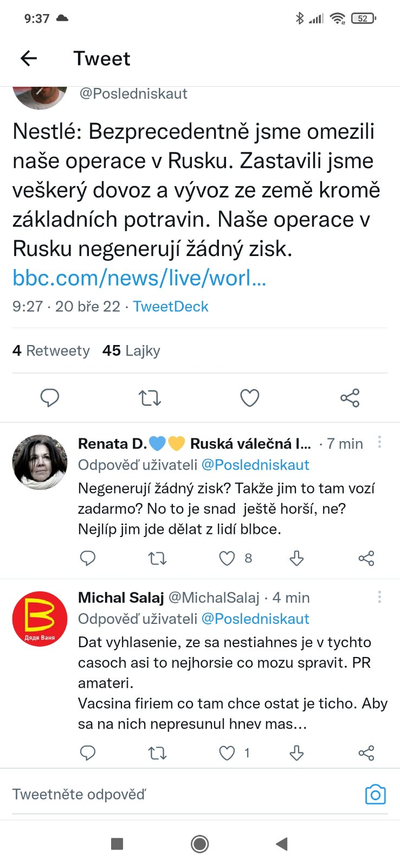Viewport: 400px width, 868px height.
Task: Downvote Renata D.'s reply
Action: 296,558
